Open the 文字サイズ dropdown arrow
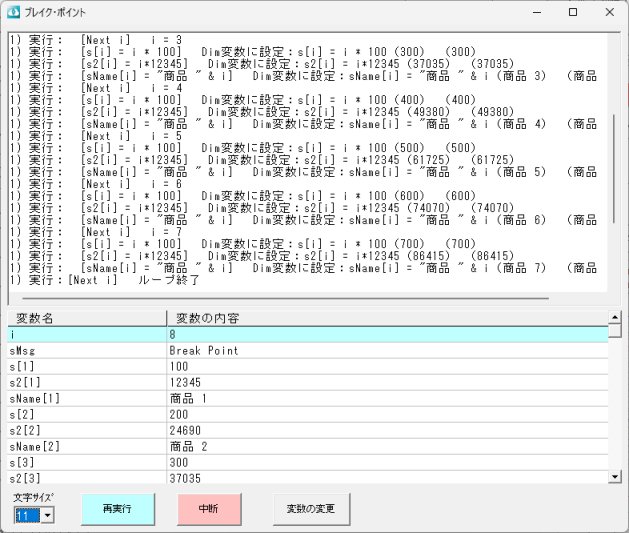 48,515
